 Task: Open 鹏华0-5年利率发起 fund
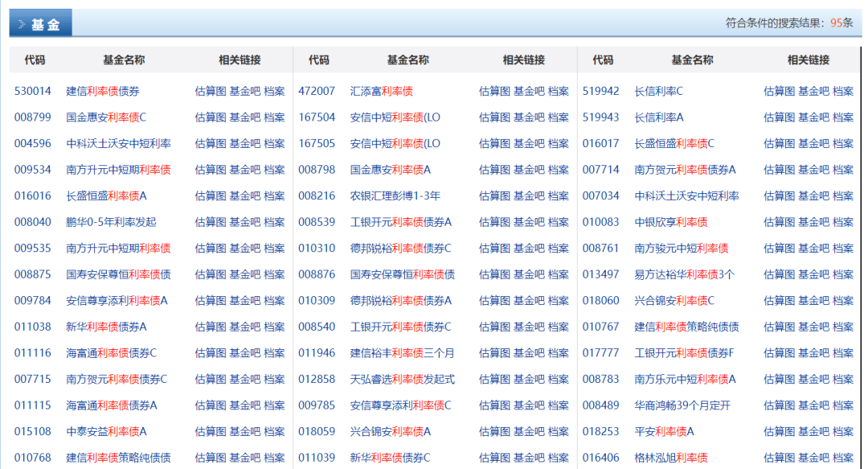111,222
